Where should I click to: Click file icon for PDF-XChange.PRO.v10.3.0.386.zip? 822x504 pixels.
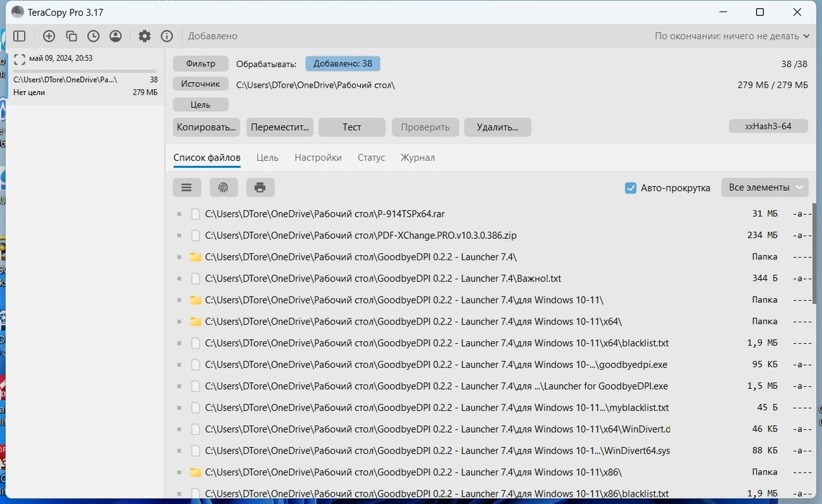195,236
